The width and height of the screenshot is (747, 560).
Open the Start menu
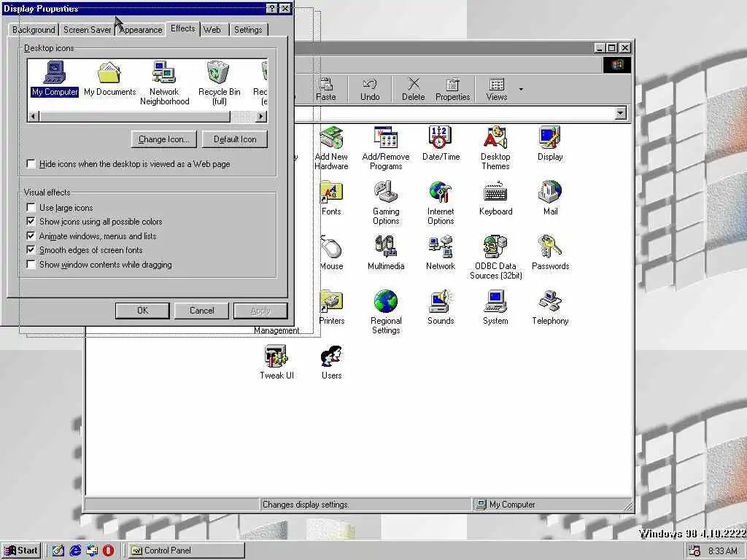[x=21, y=551]
